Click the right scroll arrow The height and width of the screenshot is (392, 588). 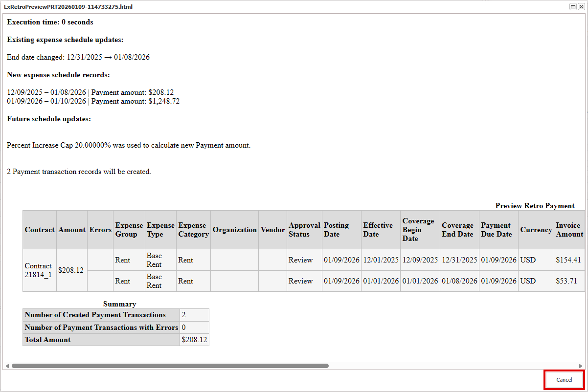580,366
